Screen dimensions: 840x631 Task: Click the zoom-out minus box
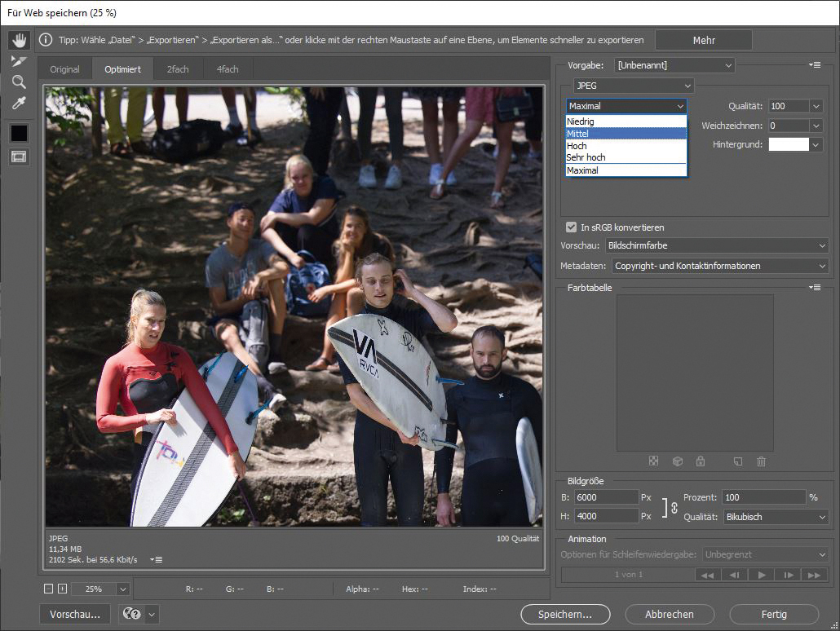49,589
